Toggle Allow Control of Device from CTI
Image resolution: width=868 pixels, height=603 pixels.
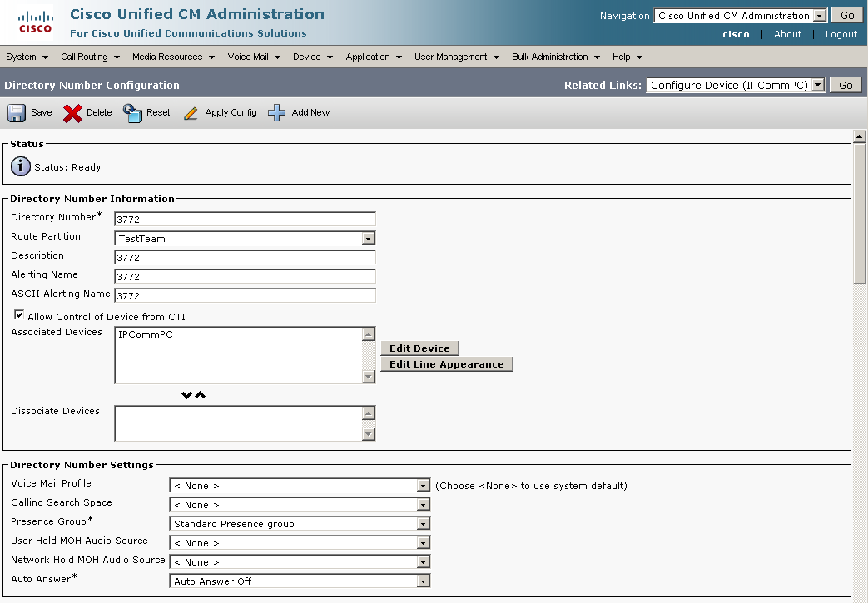point(19,316)
